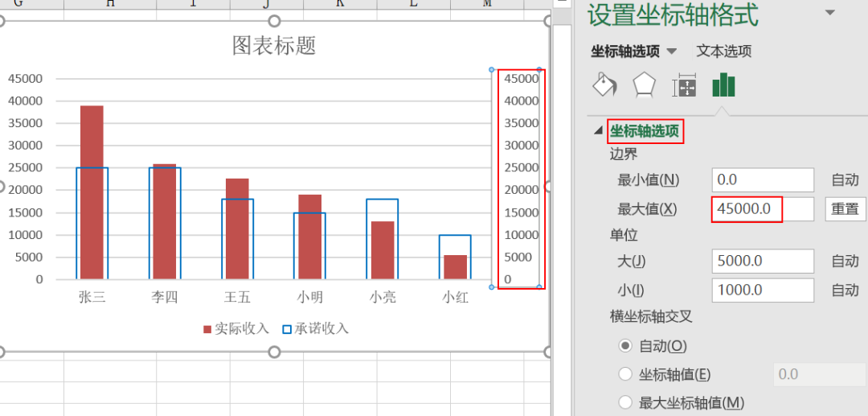
Task: Click the disabled axis value field 0.0
Action: [819, 374]
